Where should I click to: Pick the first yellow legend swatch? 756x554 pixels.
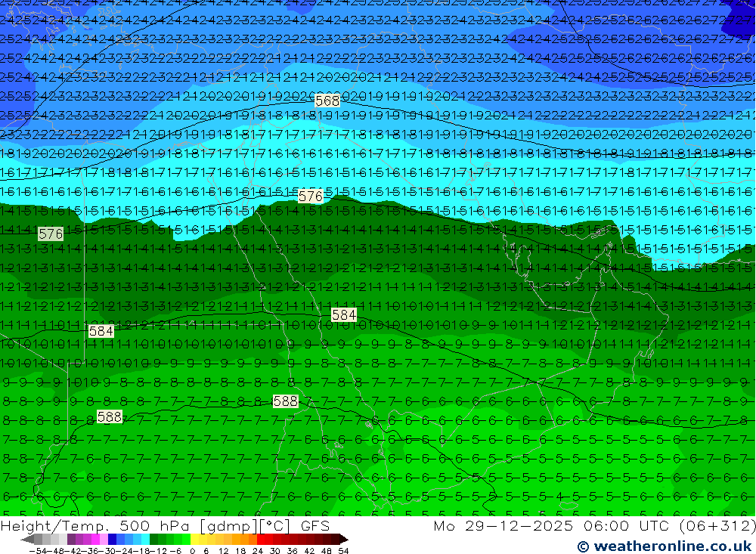(x=194, y=539)
